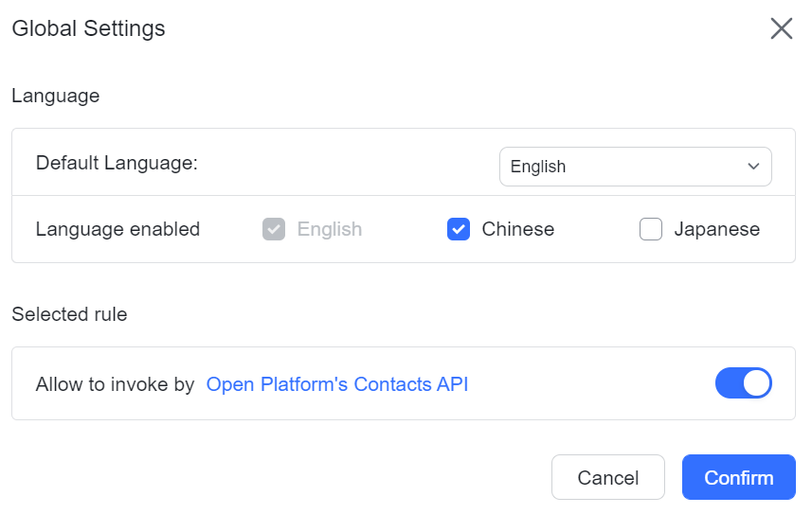
Task: Click the Chinese label text
Action: pyautogui.click(x=517, y=229)
